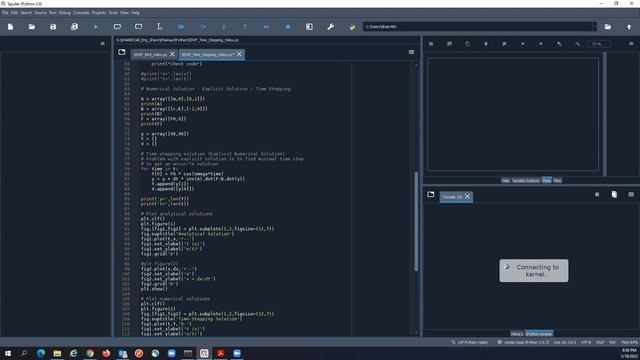Image resolution: width=640 pixels, height=360 pixels.
Task: Switch to the Help pane tab
Action: point(505,180)
